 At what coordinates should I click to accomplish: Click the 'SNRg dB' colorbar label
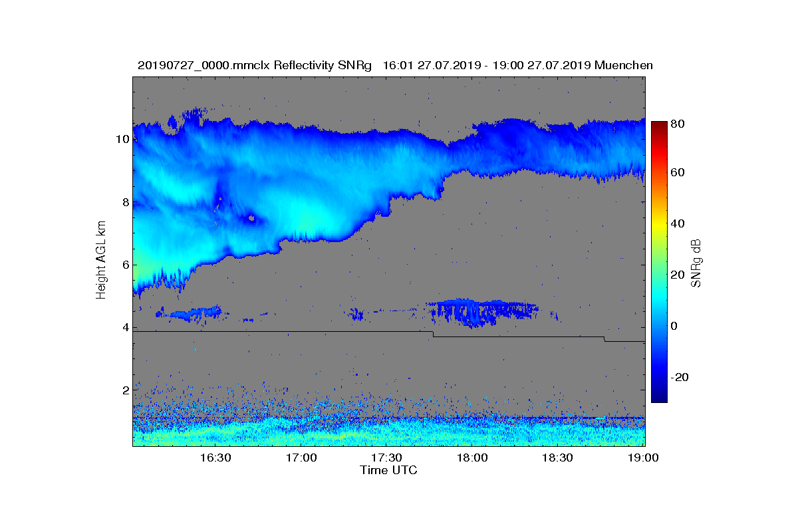[696, 263]
